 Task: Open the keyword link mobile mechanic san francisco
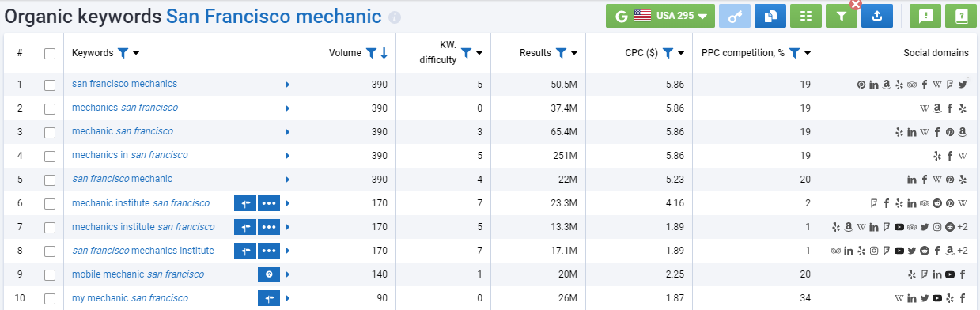(138, 274)
